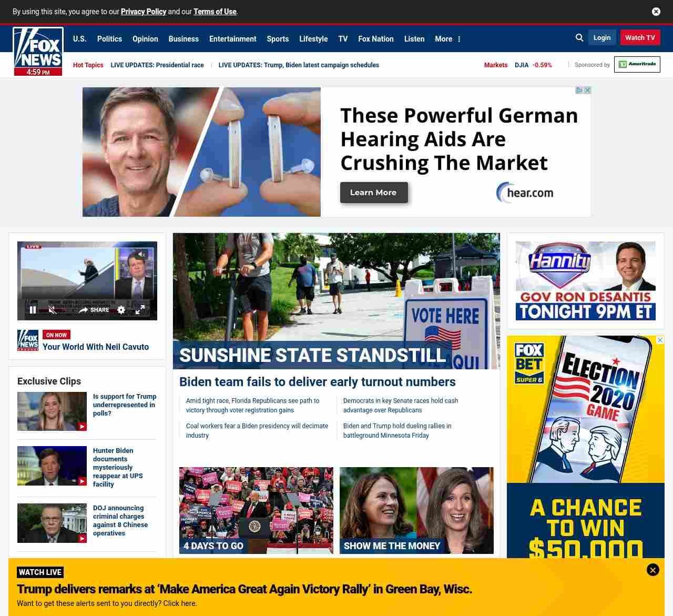Open the Politics section
673x616 pixels.
[109, 39]
